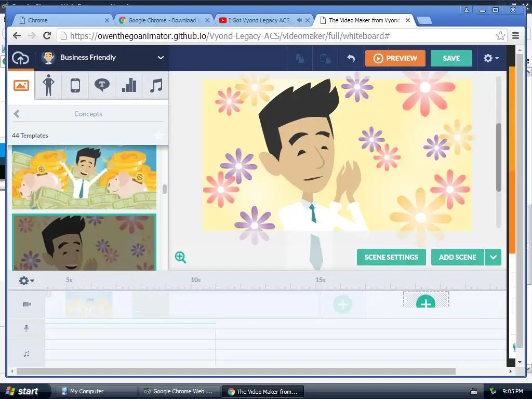
Task: Click the Chrome user profile icon
Action: (x=467, y=10)
